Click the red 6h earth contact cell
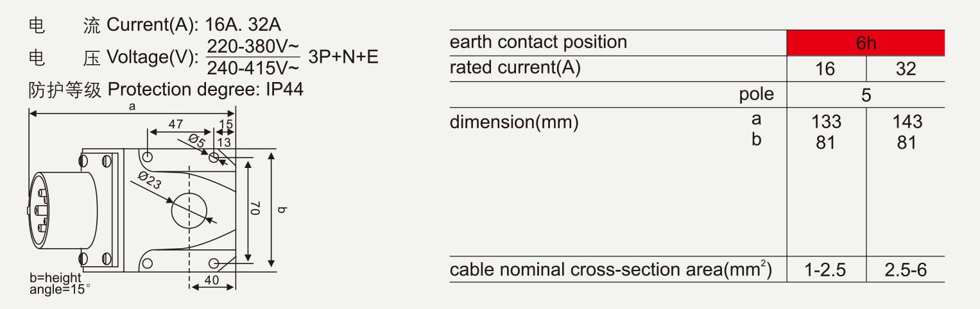980x309 pixels. point(865,43)
